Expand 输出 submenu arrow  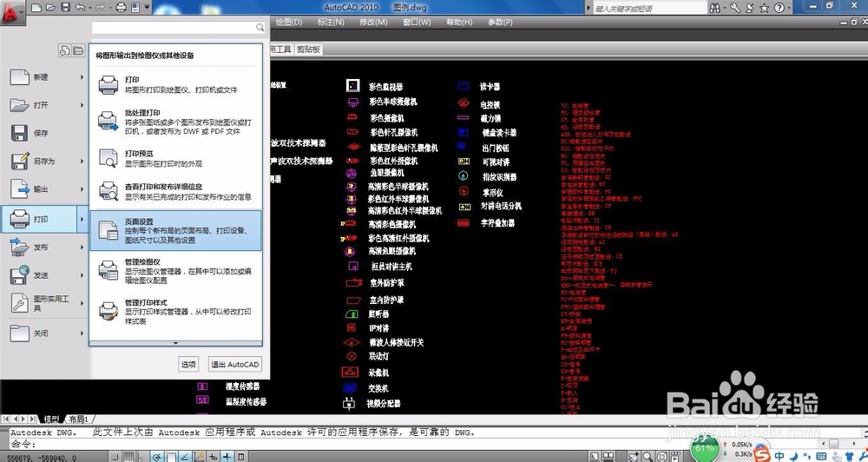[x=82, y=189]
